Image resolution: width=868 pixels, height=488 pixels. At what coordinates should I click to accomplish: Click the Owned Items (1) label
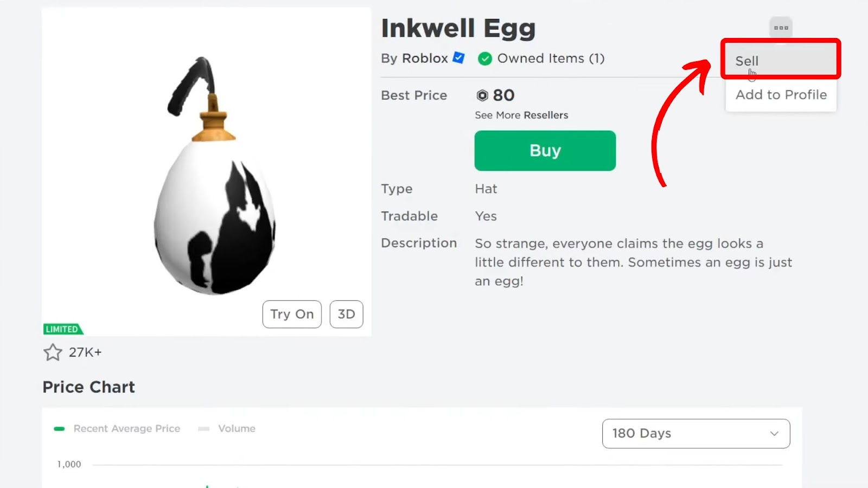pyautogui.click(x=551, y=59)
